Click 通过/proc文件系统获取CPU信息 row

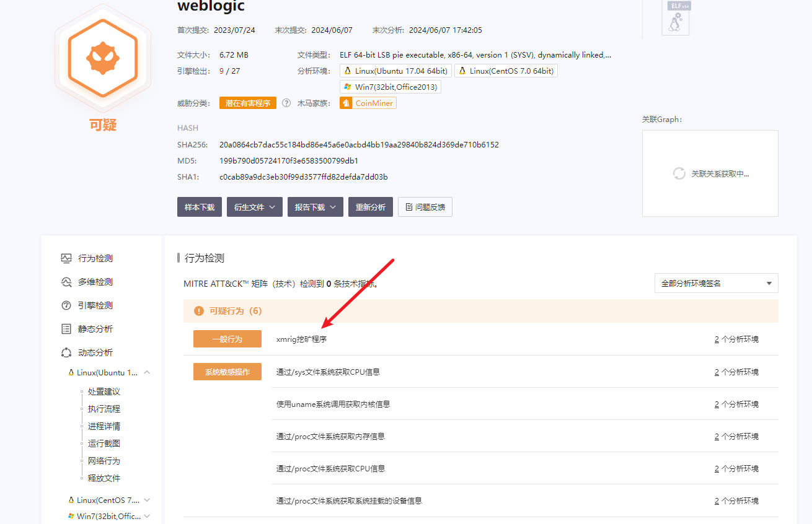(525, 468)
